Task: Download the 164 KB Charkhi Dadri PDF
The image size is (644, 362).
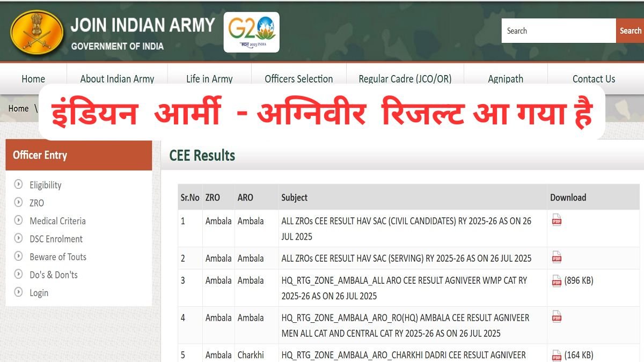Action: point(557,355)
